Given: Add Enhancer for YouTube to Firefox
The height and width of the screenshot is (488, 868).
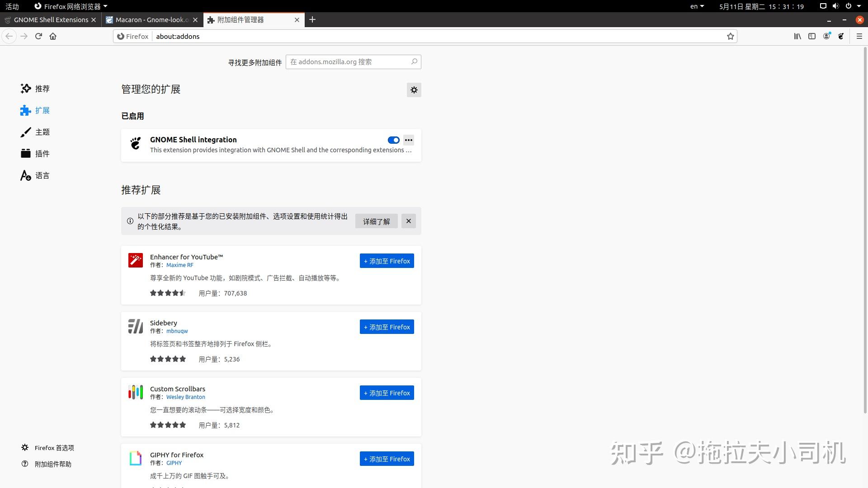Looking at the screenshot, I should (387, 261).
